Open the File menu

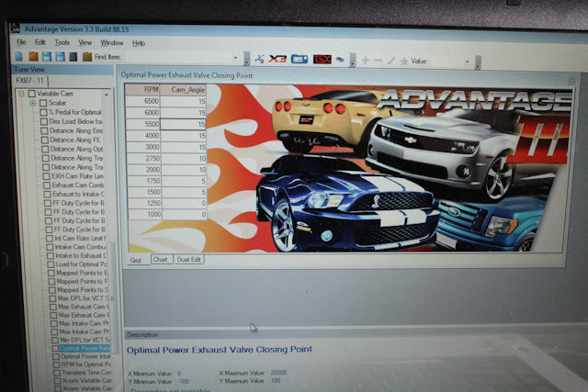(21, 42)
